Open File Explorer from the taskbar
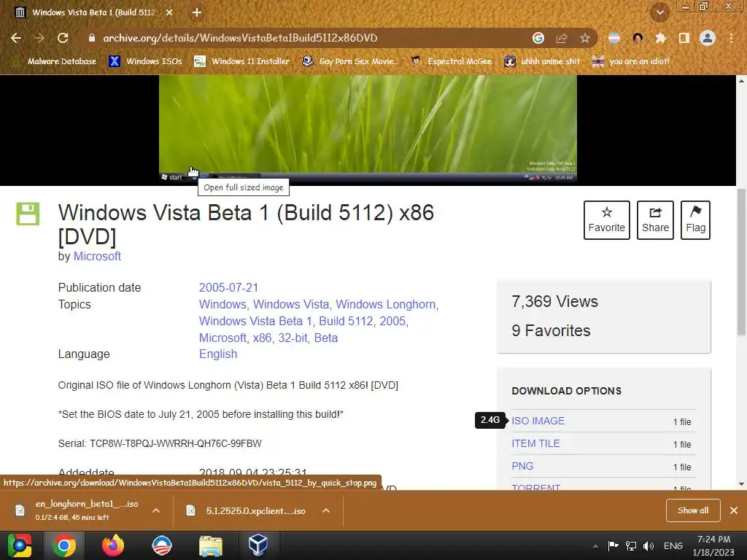This screenshot has height=560, width=747. [x=211, y=545]
